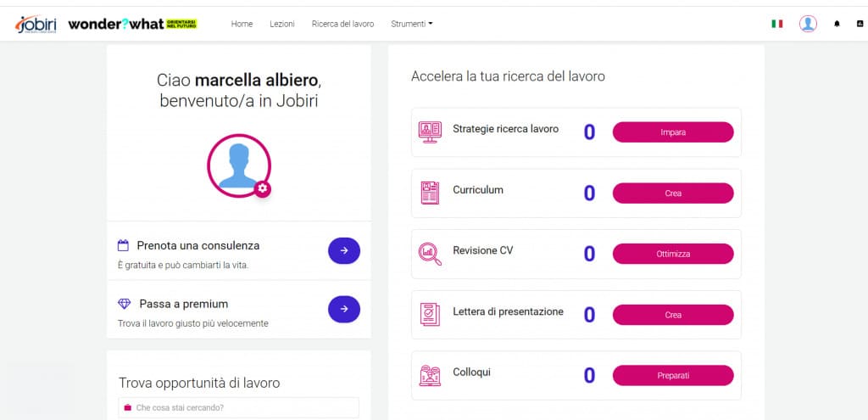Viewport: 868px width, 420px height.
Task: Click the diamond icon by Passa a premium
Action: [x=125, y=304]
